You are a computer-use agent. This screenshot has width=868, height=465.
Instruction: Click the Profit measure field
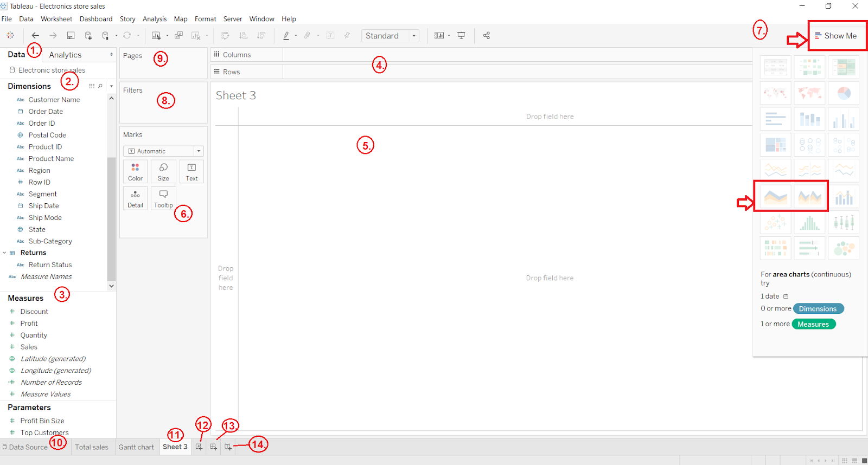29,324
